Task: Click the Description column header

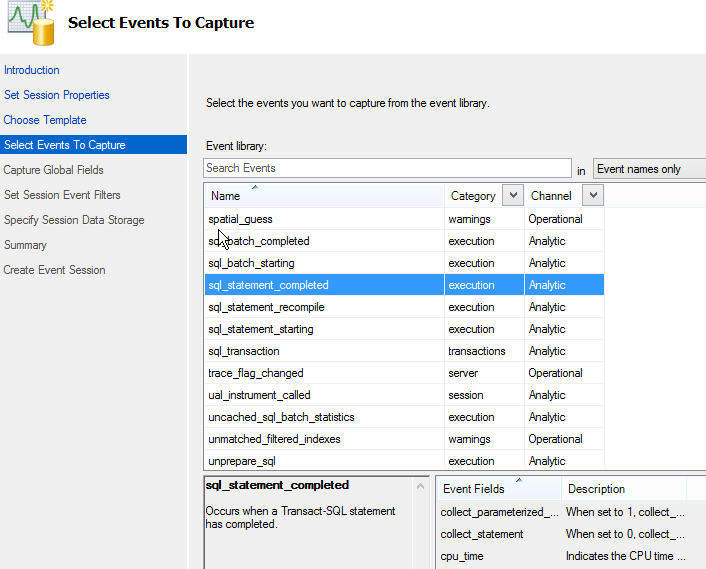Action: click(x=596, y=489)
